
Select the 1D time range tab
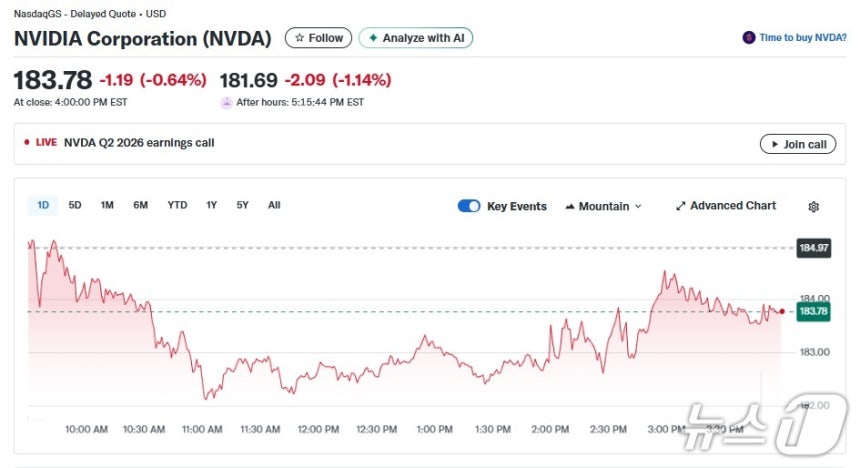(43, 205)
